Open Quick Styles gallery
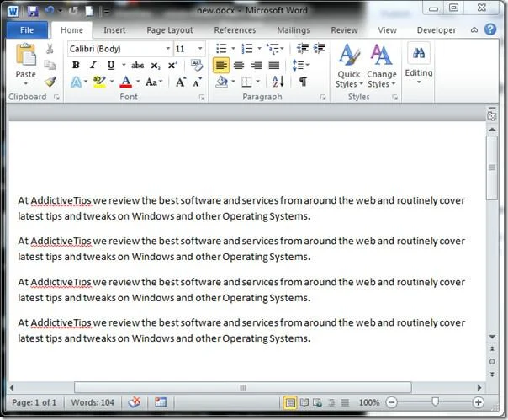Image resolution: width=508 pixels, height=420 pixels. click(x=349, y=66)
